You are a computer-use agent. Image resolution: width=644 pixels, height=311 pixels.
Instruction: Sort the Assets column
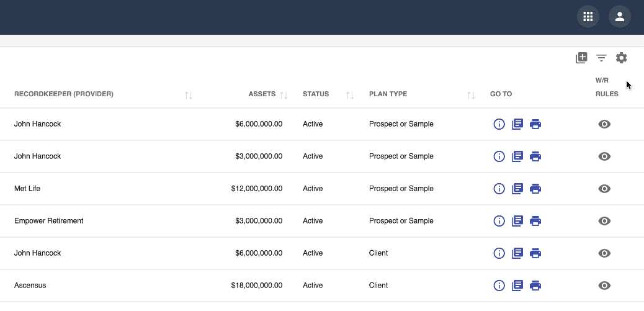coord(284,96)
